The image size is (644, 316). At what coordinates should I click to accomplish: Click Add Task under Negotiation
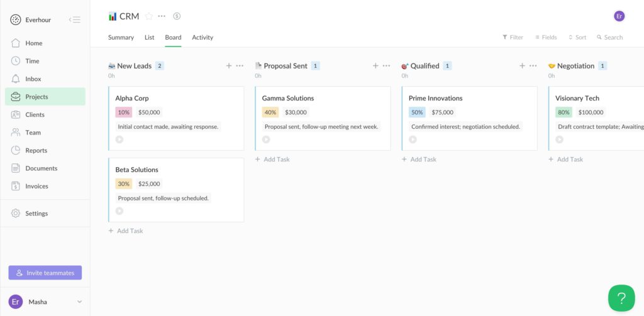(x=565, y=159)
